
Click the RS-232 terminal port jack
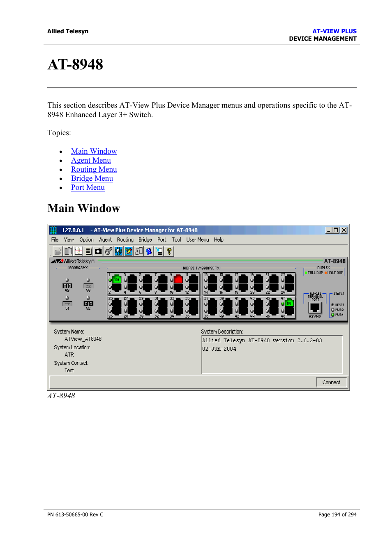pos(315,308)
